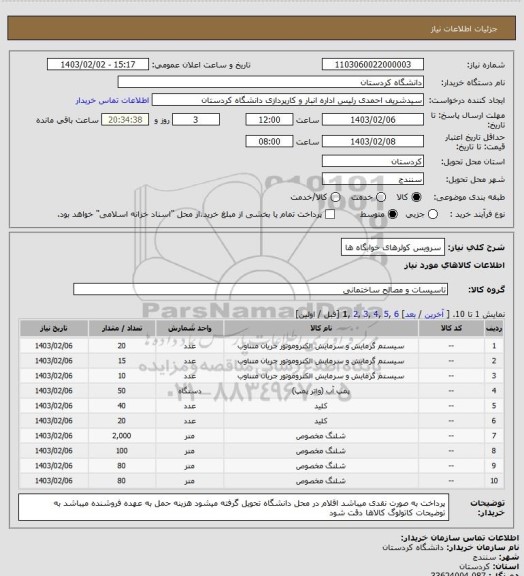Go to page 2 of results

click(356, 314)
